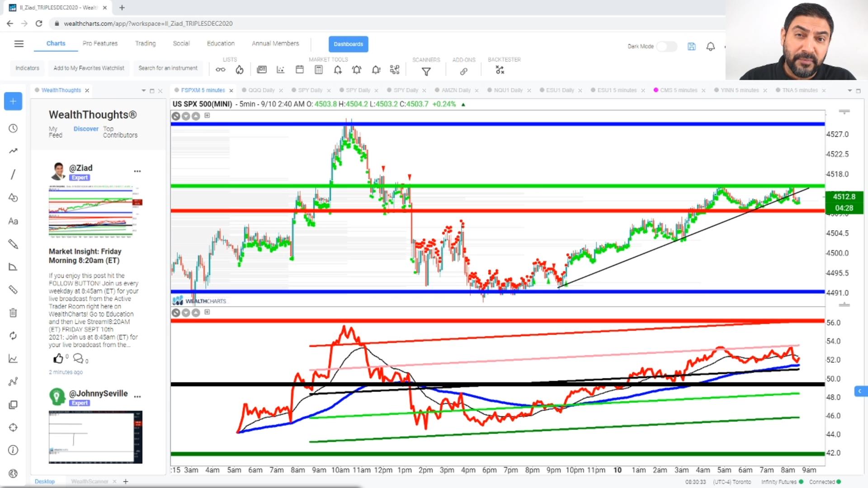Viewport: 868px width, 488px height.
Task: Select the Top Contributors feed tab
Action: 120,132
